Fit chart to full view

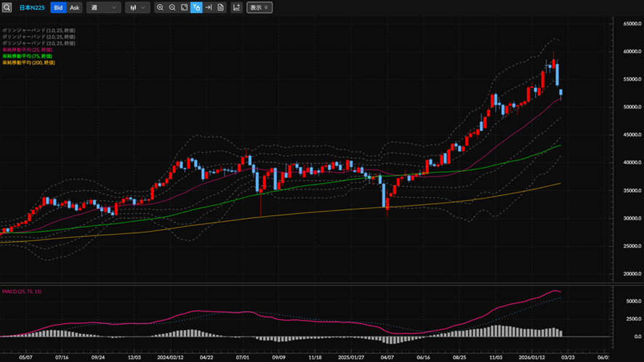[x=185, y=7]
